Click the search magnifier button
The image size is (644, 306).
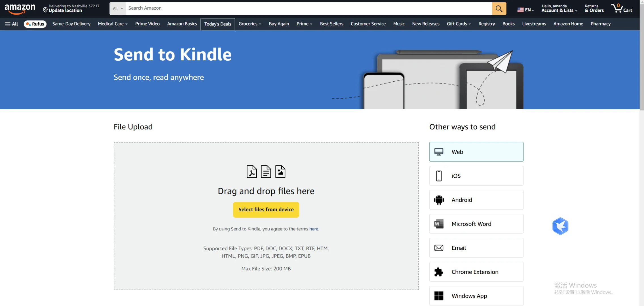click(499, 8)
